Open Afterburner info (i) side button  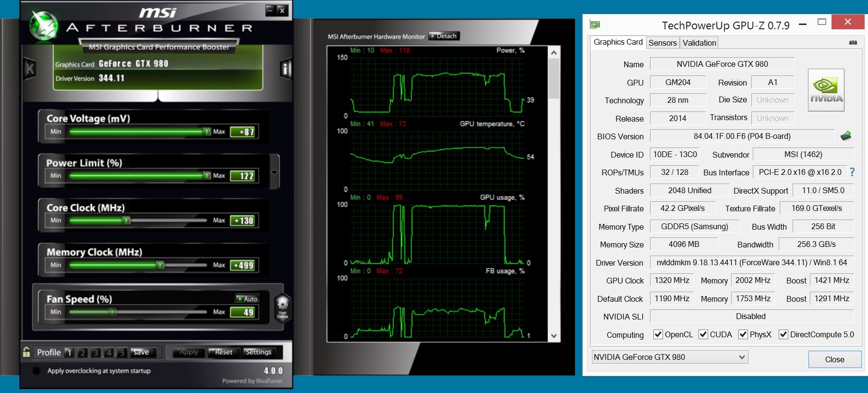pos(286,69)
